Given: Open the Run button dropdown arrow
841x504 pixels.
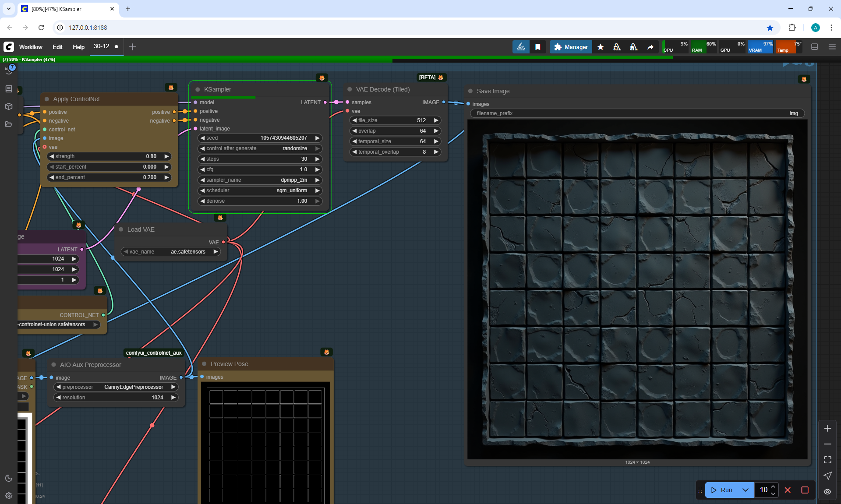Looking at the screenshot, I should coord(746,490).
